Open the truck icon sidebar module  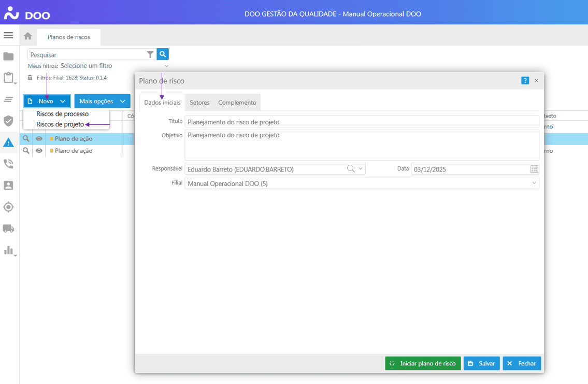(8, 229)
